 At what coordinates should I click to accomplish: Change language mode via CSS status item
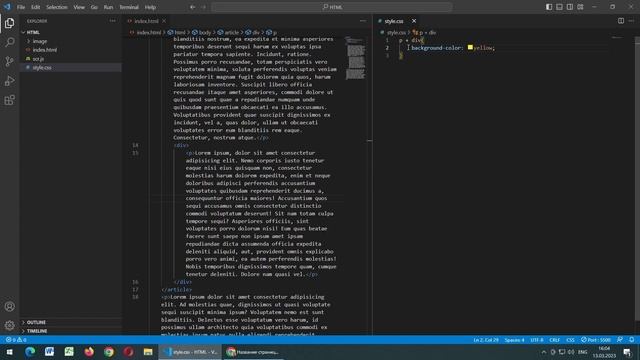click(x=571, y=340)
